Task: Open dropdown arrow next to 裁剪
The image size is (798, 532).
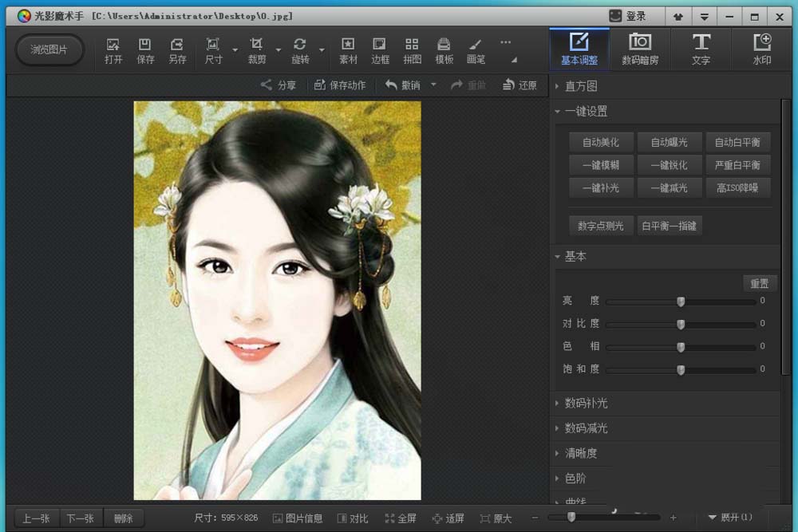Action: click(278, 50)
